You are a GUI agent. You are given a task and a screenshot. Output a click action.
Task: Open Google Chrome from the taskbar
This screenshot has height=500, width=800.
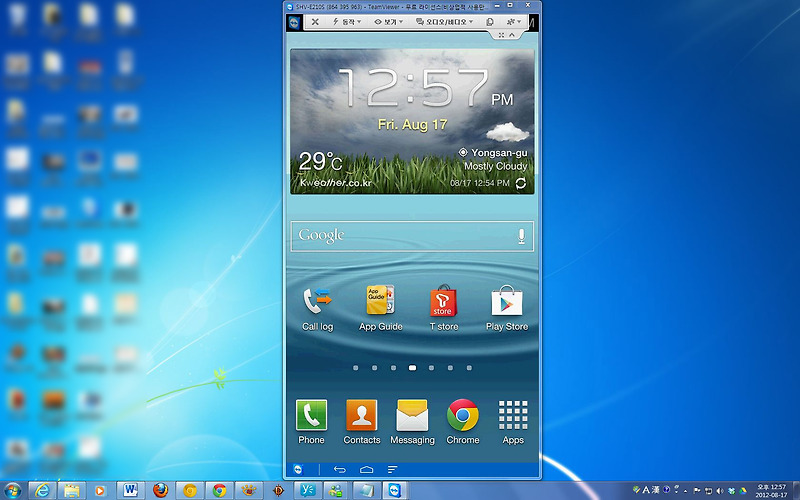click(219, 490)
